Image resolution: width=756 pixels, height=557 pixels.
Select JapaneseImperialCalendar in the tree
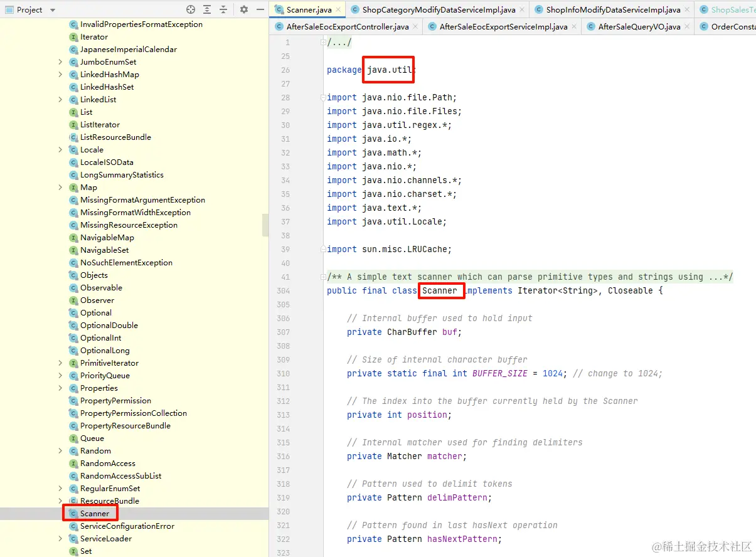tap(128, 50)
